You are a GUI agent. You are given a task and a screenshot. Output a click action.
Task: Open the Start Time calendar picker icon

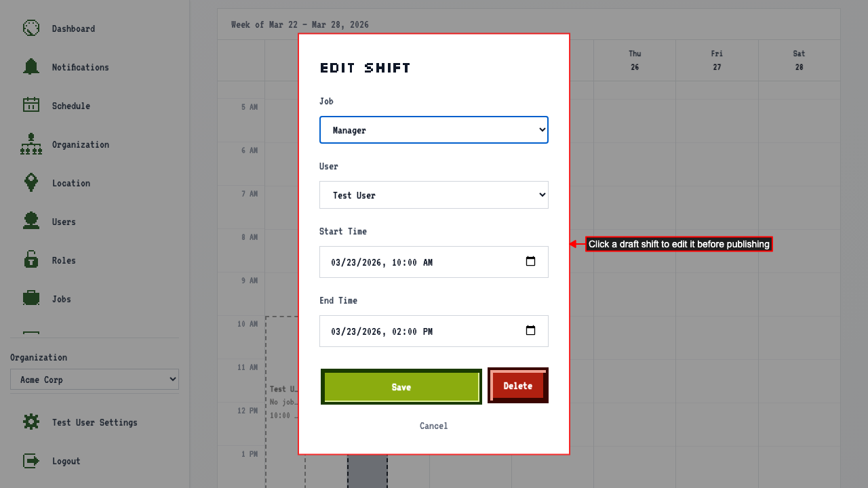point(531,262)
